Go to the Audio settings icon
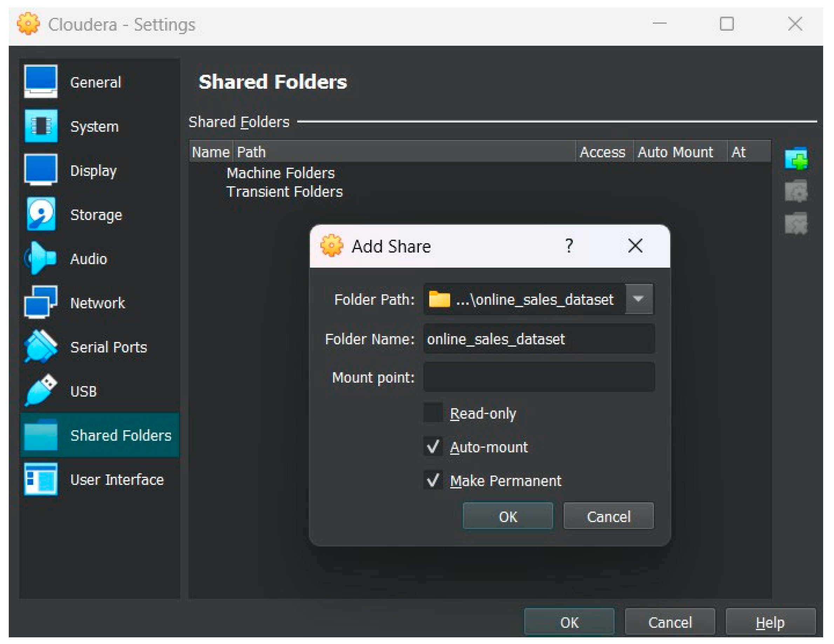 pyautogui.click(x=40, y=259)
